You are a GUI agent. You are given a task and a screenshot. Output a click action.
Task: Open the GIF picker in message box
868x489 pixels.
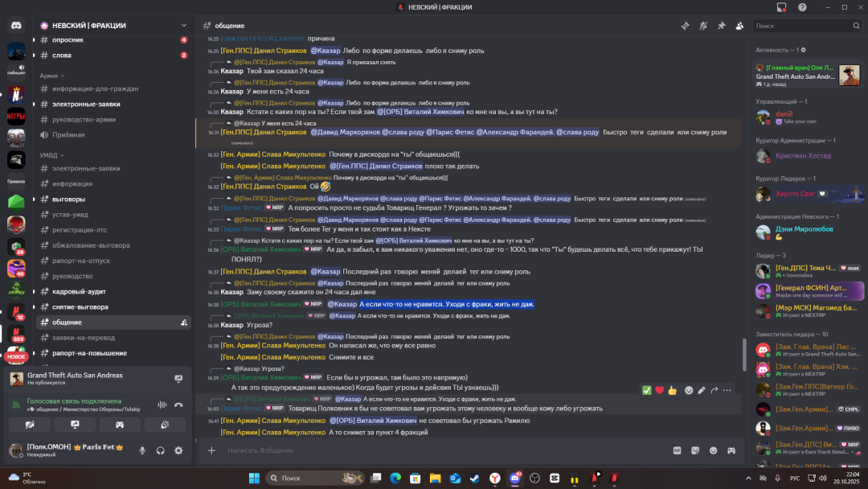tap(677, 450)
